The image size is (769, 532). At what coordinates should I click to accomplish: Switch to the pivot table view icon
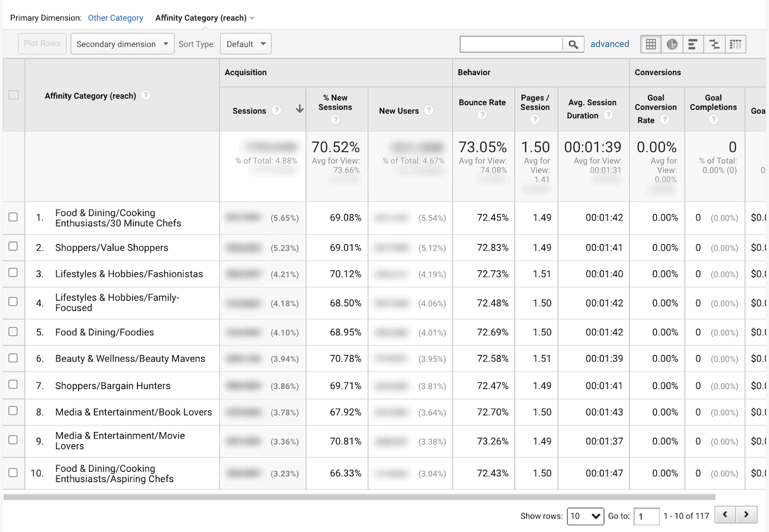pyautogui.click(x=736, y=44)
